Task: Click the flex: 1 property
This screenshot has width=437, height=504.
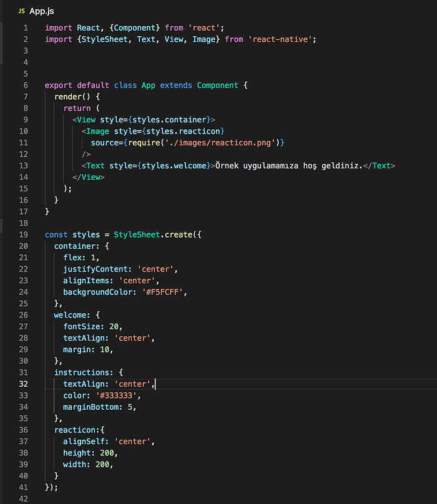Action: click(x=79, y=258)
